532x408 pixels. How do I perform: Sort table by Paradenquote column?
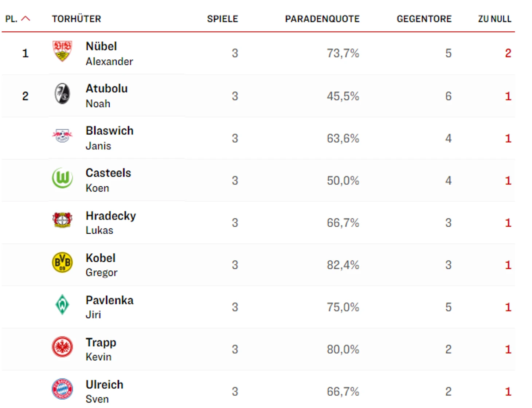[322, 19]
